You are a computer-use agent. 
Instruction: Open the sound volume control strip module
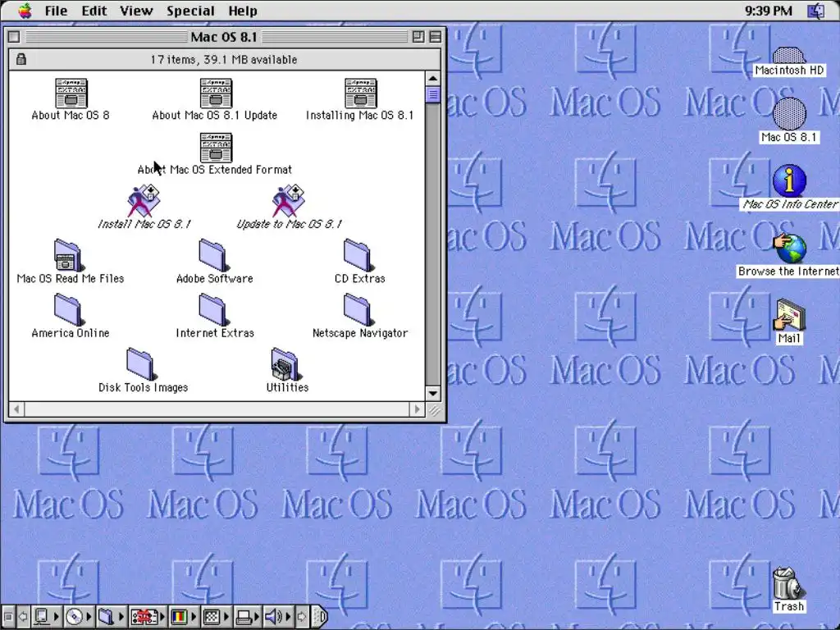click(279, 617)
